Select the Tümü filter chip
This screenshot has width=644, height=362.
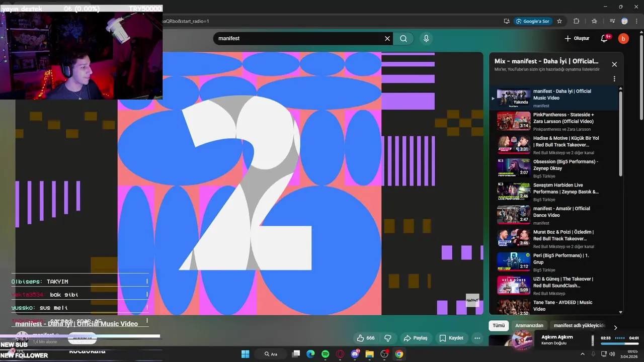click(x=499, y=326)
